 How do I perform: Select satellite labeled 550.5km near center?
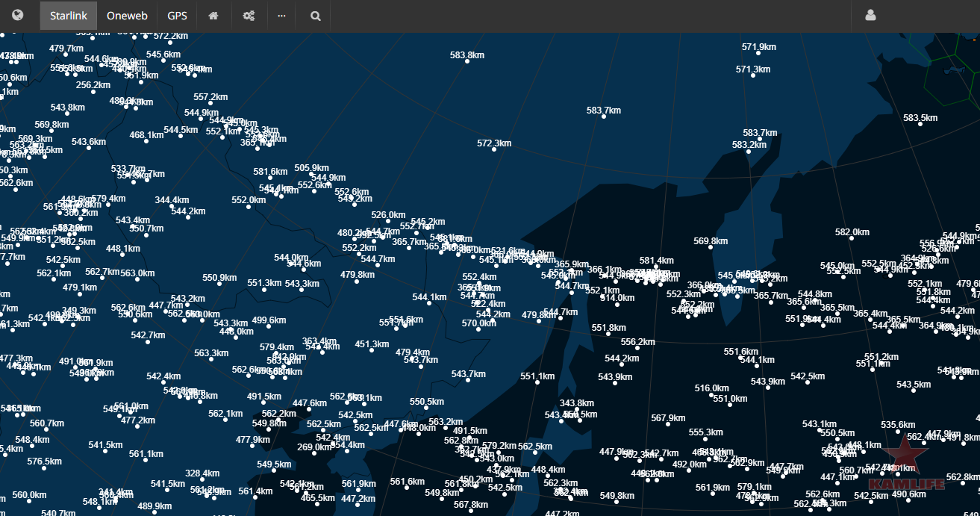click(x=427, y=402)
